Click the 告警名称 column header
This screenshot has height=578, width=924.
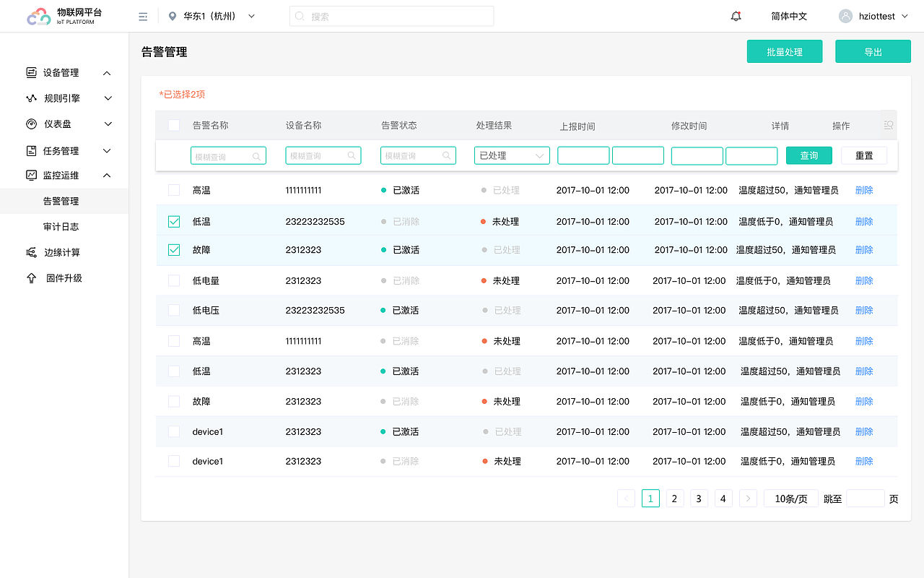tap(210, 125)
